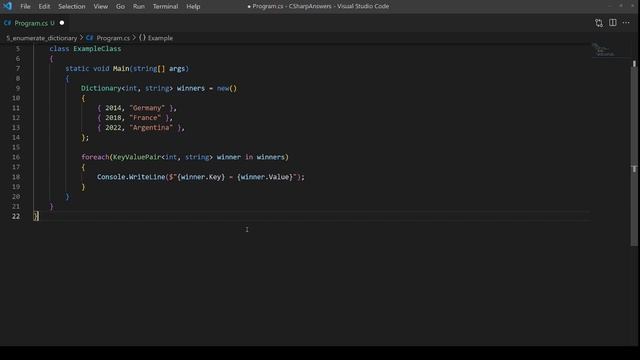This screenshot has width=640, height=360.
Task: Open the Help menu
Action: (193, 6)
